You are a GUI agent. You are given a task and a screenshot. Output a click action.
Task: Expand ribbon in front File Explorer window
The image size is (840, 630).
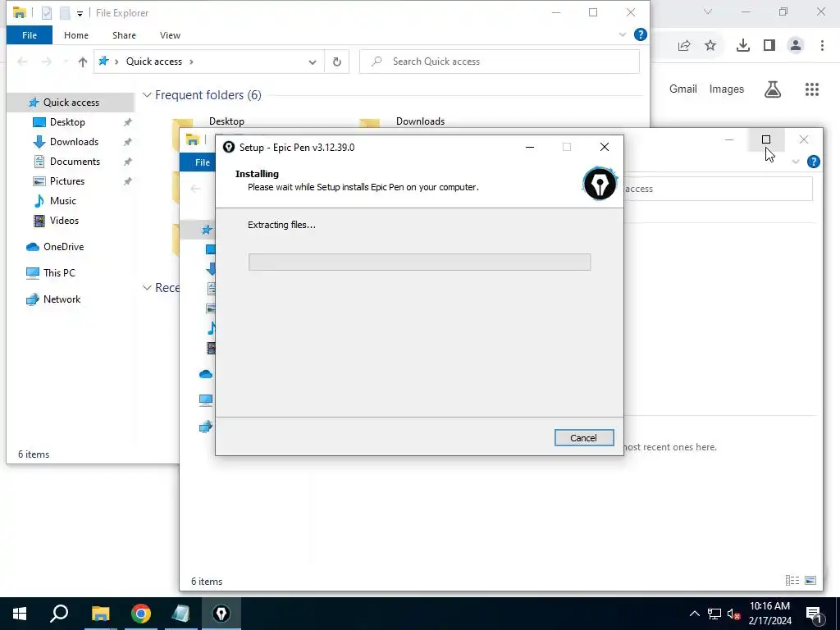point(796,162)
